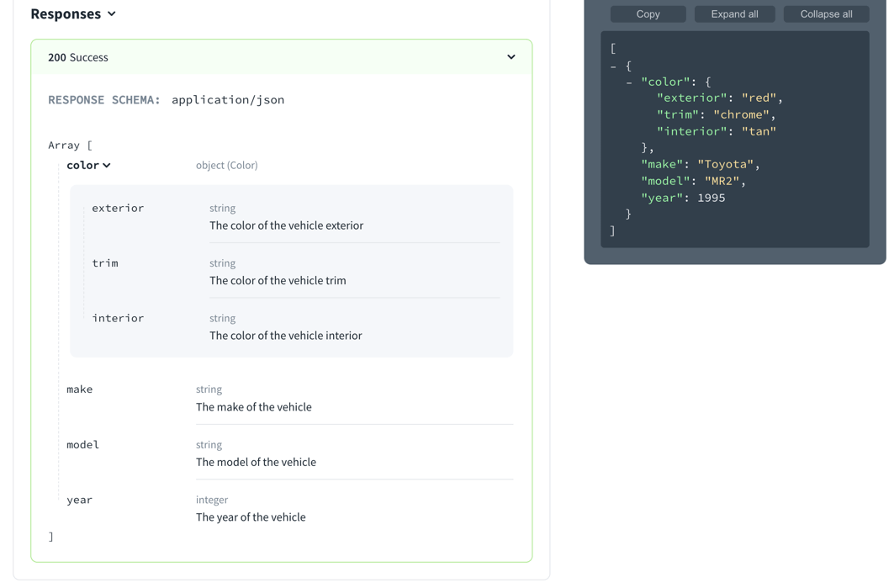The width and height of the screenshot is (889, 588).
Task: Click the 'Array [' schema label
Action: click(x=71, y=146)
